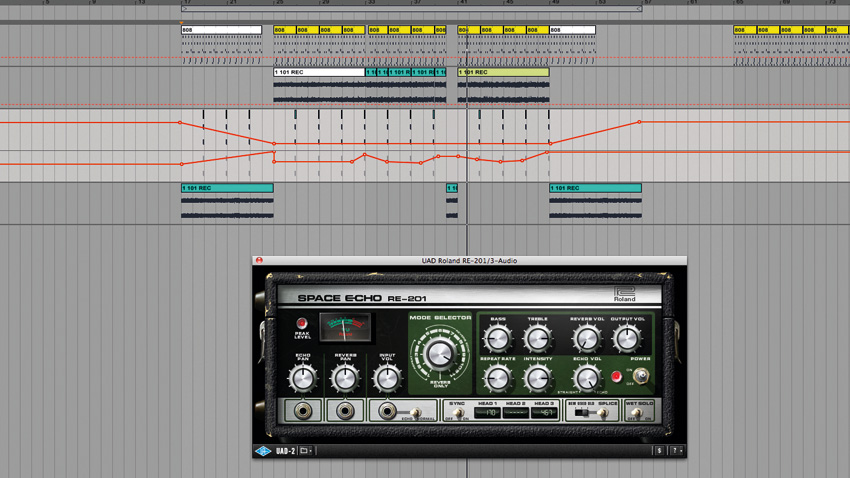Close the UAD Roland RE-201 plugin window

point(259,261)
